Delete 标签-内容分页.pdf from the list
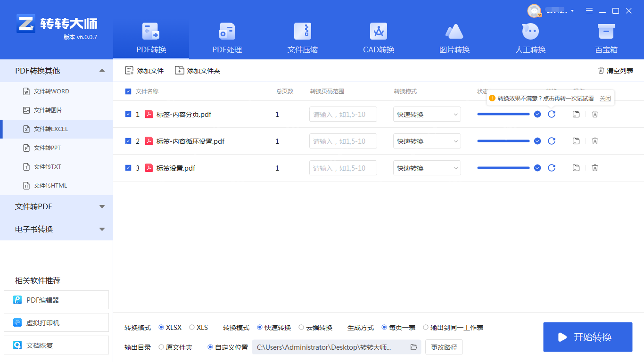Image resolution: width=644 pixels, height=362 pixels. tap(594, 114)
